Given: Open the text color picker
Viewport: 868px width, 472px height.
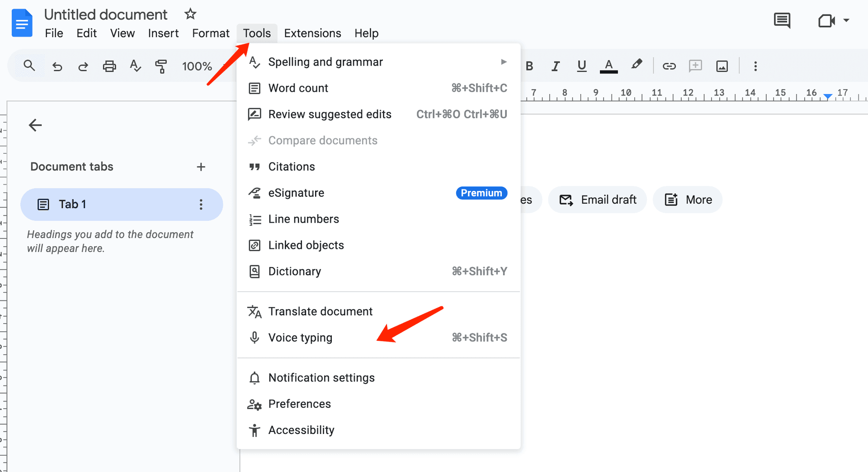Looking at the screenshot, I should 609,66.
